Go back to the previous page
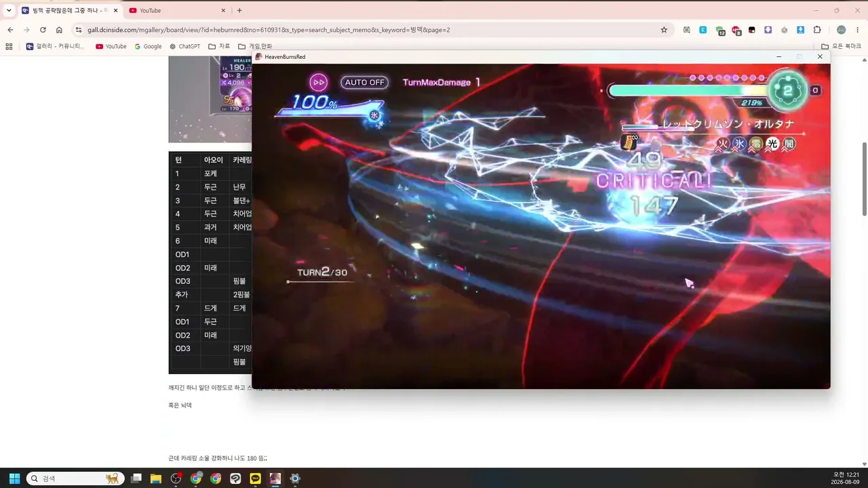The width and height of the screenshot is (868, 488). point(10,30)
